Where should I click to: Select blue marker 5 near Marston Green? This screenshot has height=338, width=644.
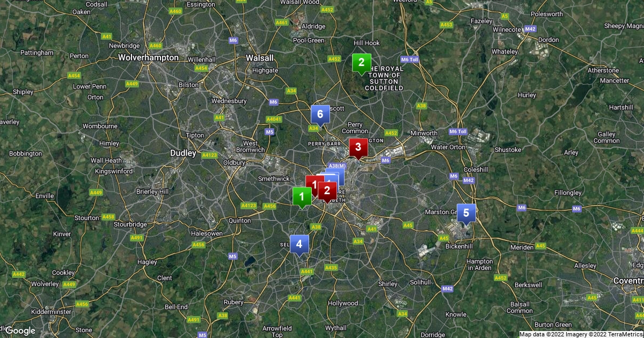[466, 214]
